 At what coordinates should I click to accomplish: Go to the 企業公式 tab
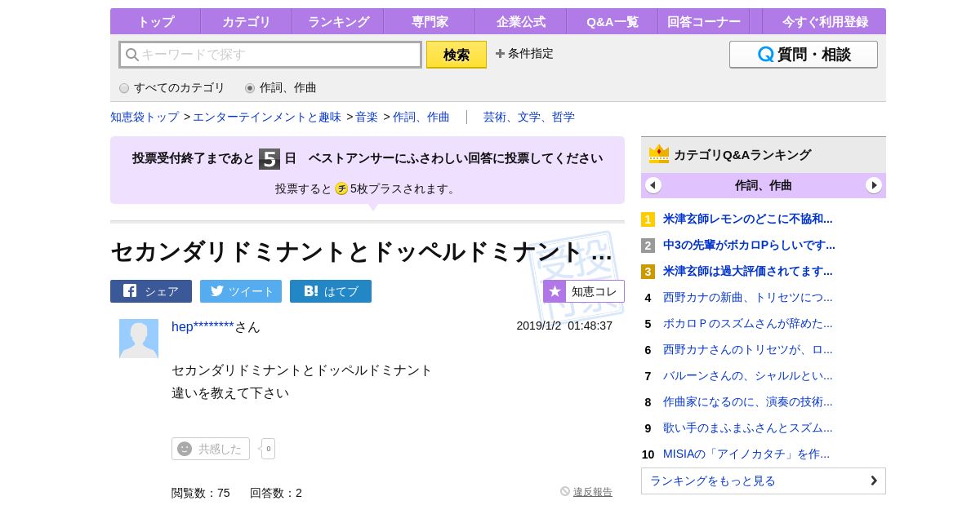[x=520, y=21]
